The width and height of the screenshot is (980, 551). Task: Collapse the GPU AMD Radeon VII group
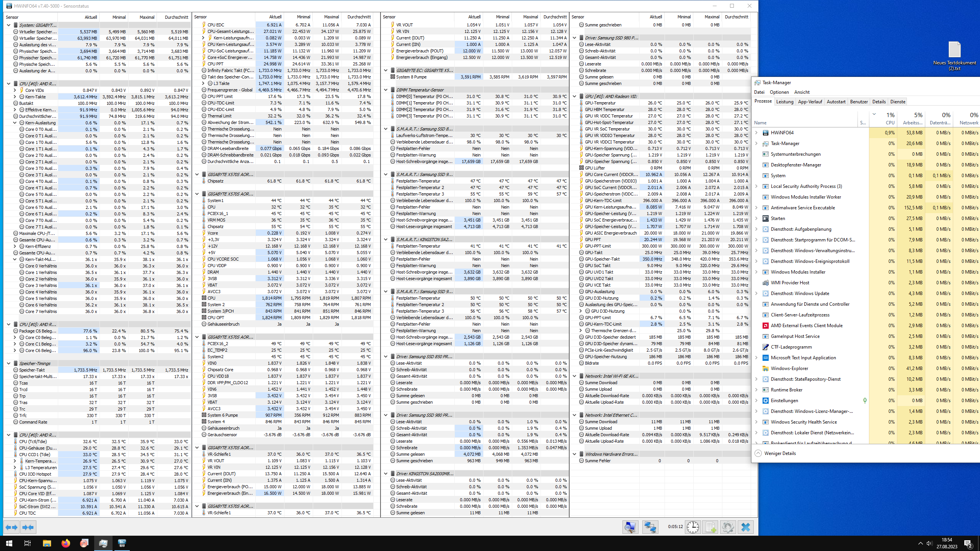(575, 96)
